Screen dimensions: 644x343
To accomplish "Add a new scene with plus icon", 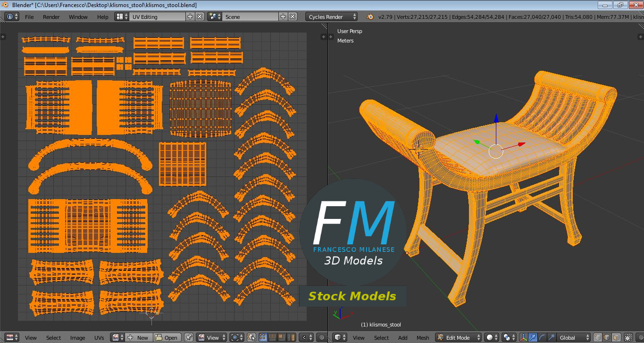I will click(283, 17).
